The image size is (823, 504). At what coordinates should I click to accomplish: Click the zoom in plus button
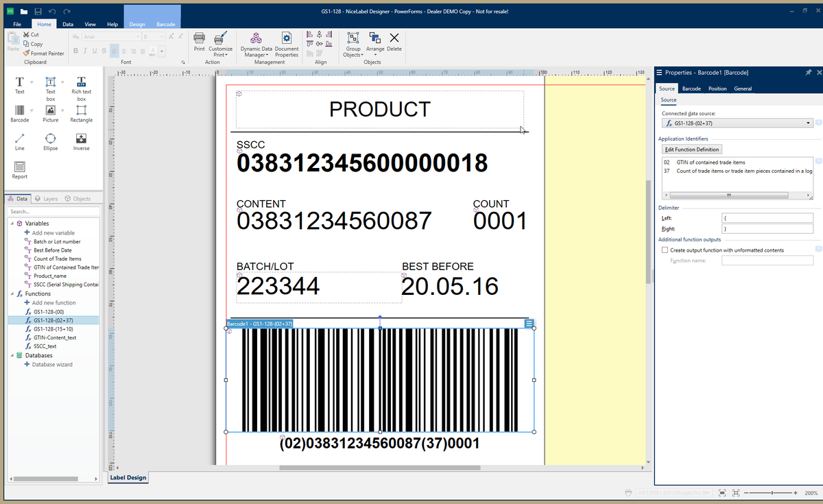point(795,492)
